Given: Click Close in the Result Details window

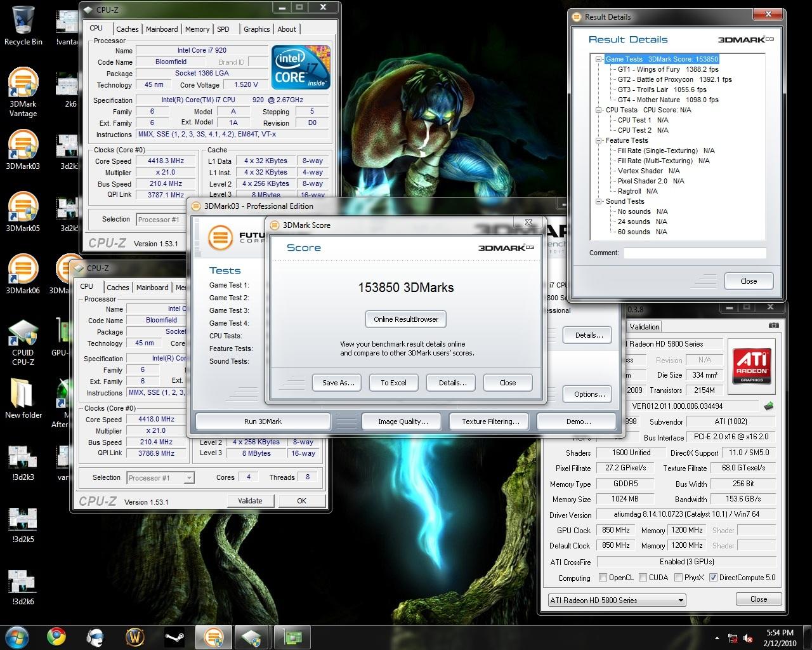Looking at the screenshot, I should pyautogui.click(x=749, y=281).
